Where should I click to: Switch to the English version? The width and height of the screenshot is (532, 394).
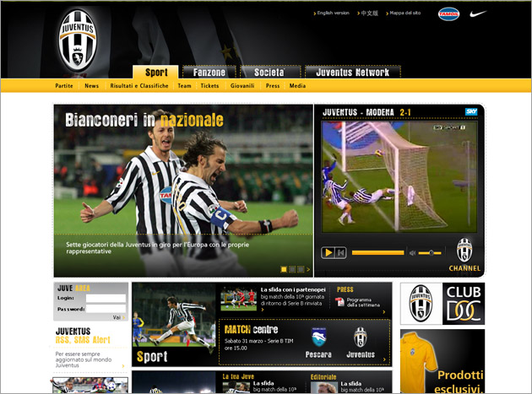pyautogui.click(x=332, y=13)
